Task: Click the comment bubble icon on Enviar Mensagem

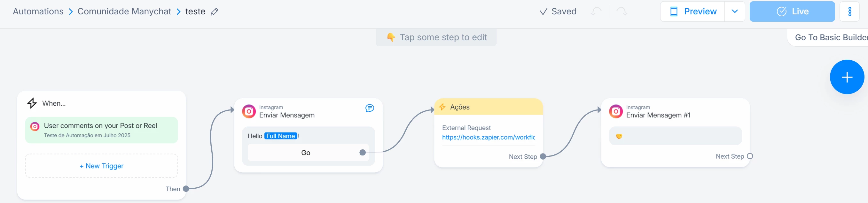Action: 369,108
